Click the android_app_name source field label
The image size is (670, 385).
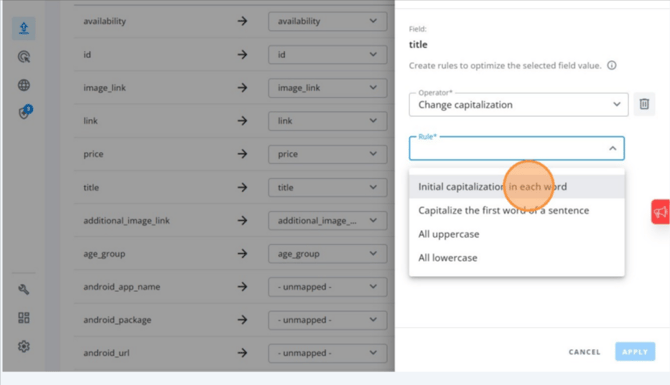[x=122, y=287]
